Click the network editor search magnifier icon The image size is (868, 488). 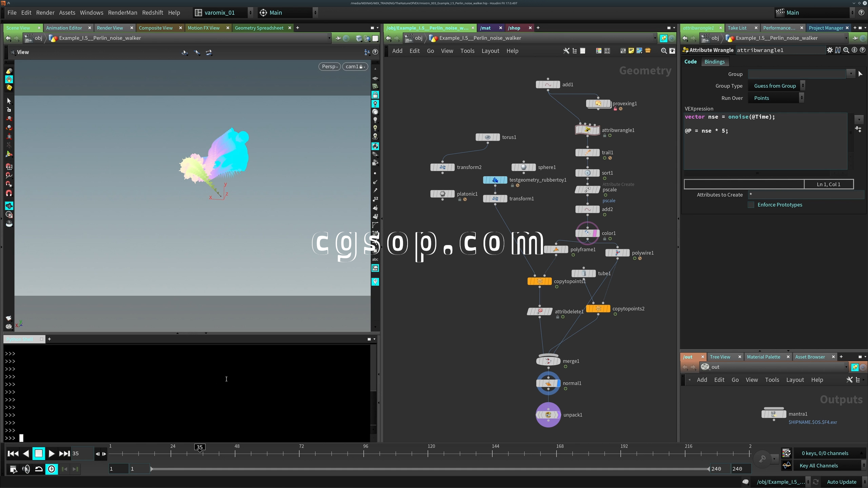(664, 51)
